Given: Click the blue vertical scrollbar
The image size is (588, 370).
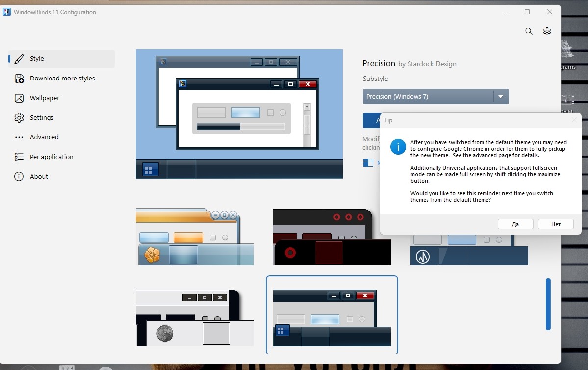Looking at the screenshot, I should point(548,304).
